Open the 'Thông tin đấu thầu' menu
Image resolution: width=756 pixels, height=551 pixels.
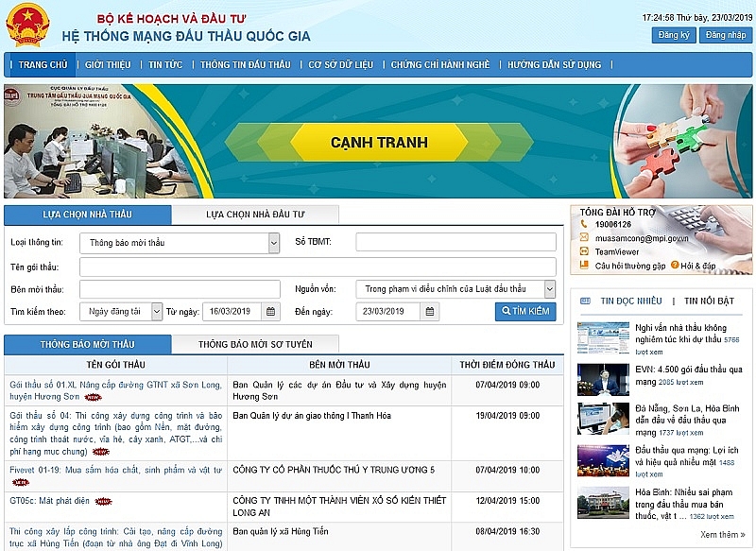point(246,65)
